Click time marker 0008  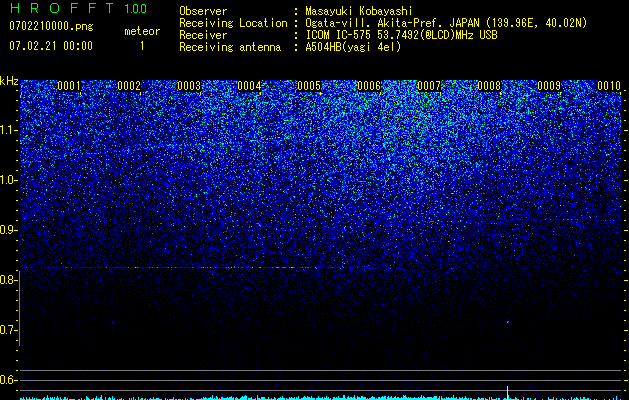click(x=489, y=86)
